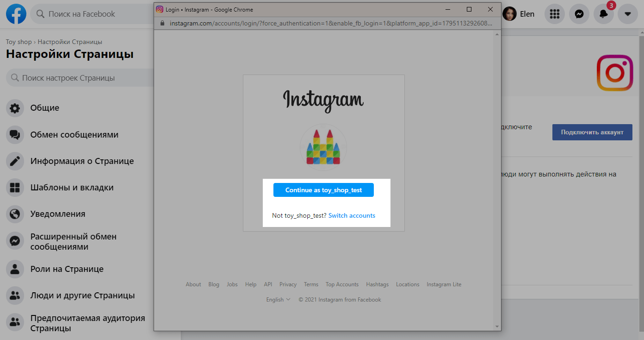Click Подключить аккаунт button
The height and width of the screenshot is (340, 644).
[x=592, y=132]
